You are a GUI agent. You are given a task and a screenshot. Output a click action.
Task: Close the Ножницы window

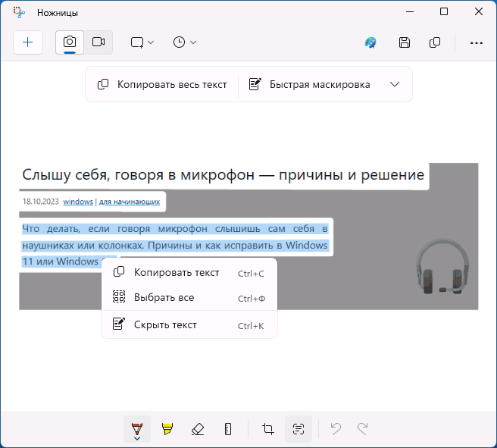coord(479,12)
